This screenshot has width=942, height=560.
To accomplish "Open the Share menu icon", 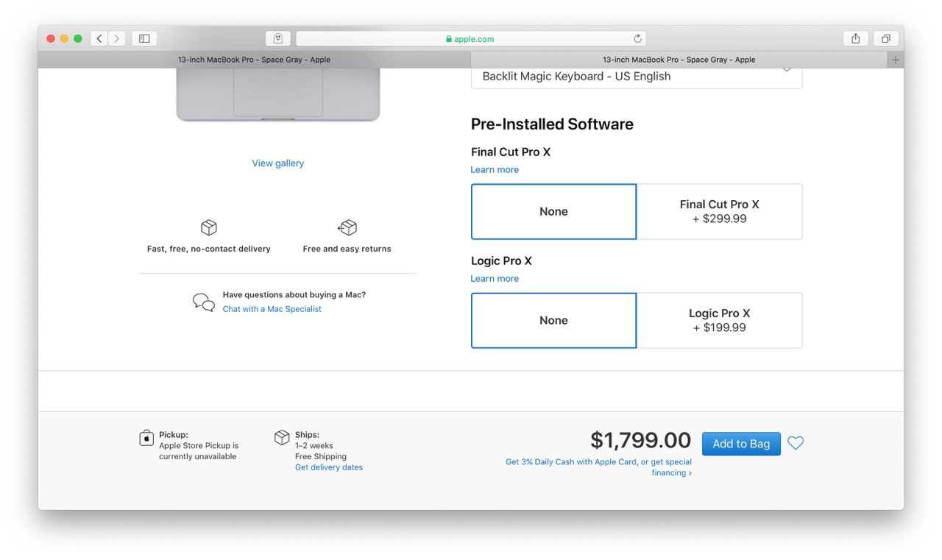I will pos(855,38).
